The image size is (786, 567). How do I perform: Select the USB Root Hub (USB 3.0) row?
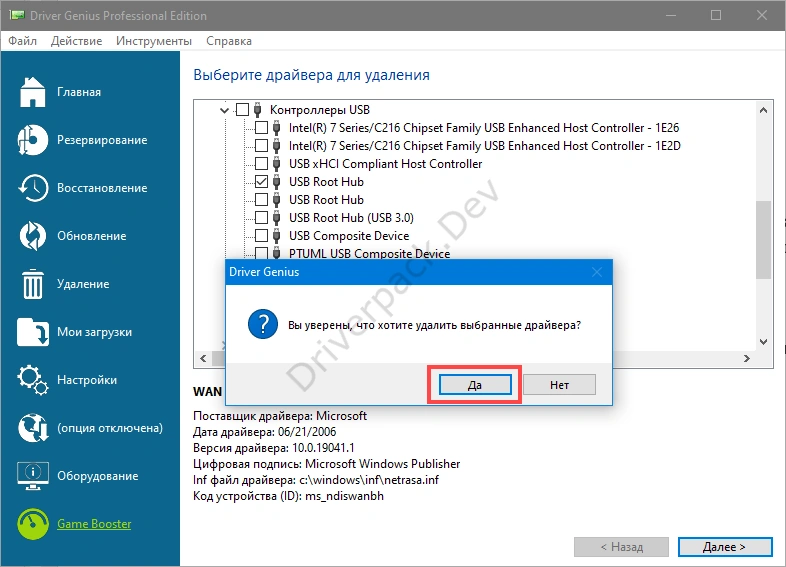(351, 218)
